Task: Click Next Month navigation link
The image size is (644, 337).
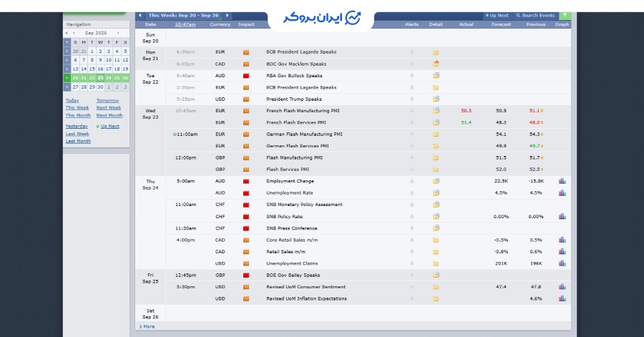Action: [x=109, y=116]
